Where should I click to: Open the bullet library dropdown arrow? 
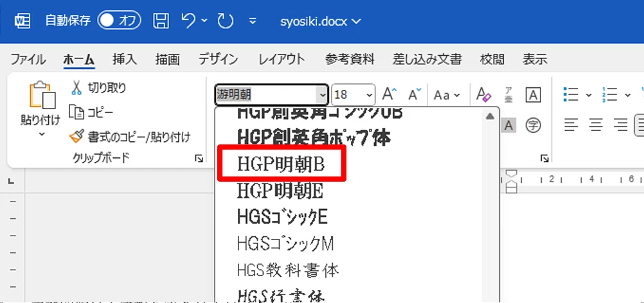[589, 95]
